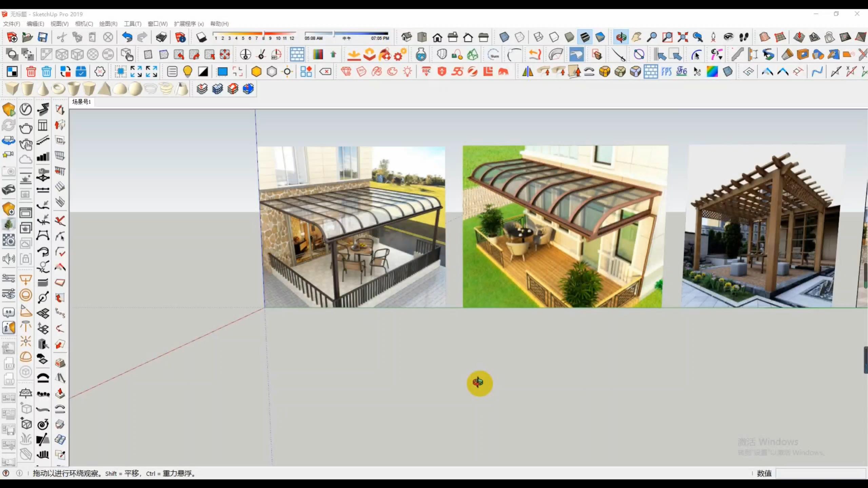Open the 相机(C) menu
Image resolution: width=868 pixels, height=488 pixels.
(84, 24)
